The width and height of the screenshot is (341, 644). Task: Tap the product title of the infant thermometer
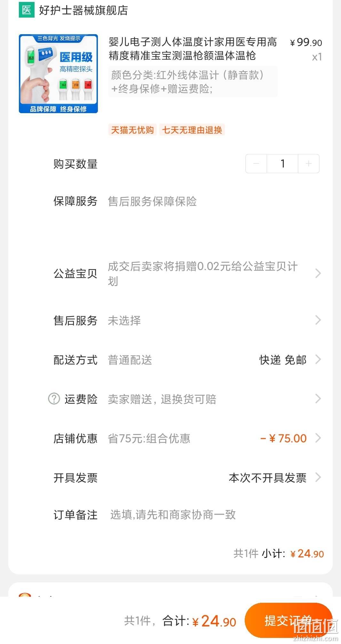tap(193, 49)
